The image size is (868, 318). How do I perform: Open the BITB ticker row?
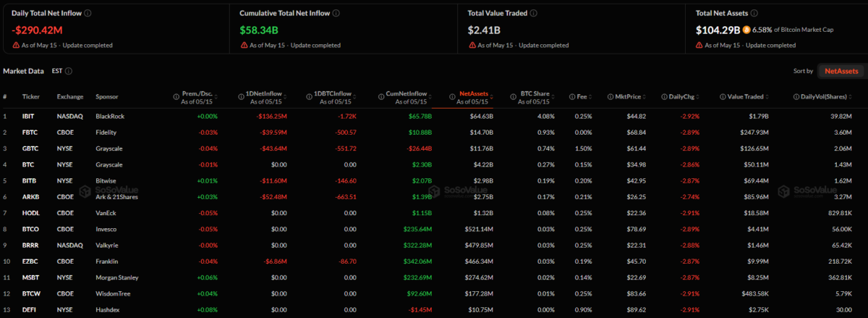(x=434, y=180)
